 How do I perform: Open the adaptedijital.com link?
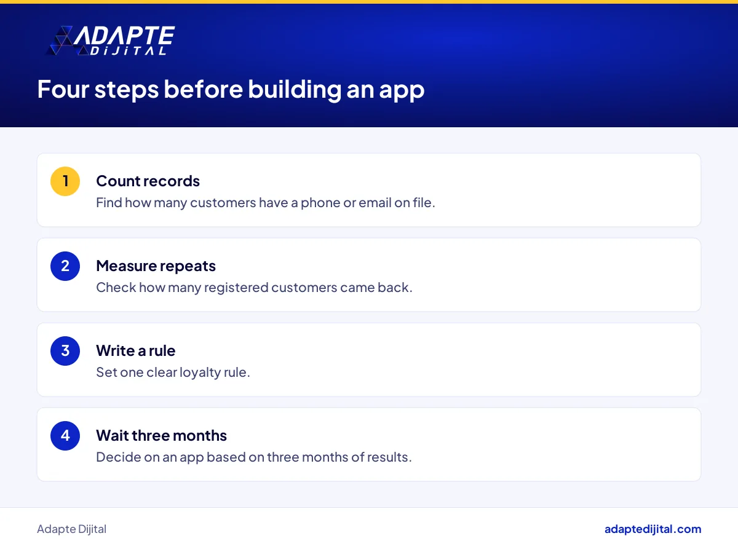(653, 529)
